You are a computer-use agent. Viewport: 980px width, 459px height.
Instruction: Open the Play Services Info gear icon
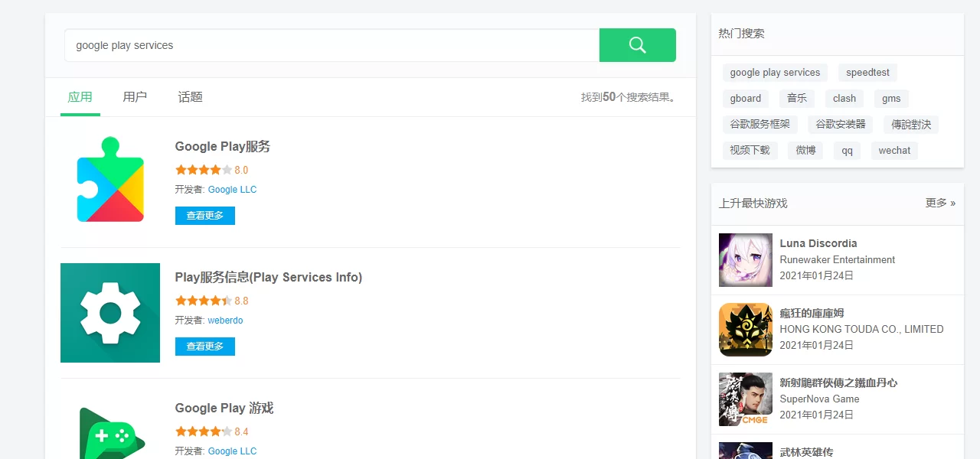click(x=110, y=313)
